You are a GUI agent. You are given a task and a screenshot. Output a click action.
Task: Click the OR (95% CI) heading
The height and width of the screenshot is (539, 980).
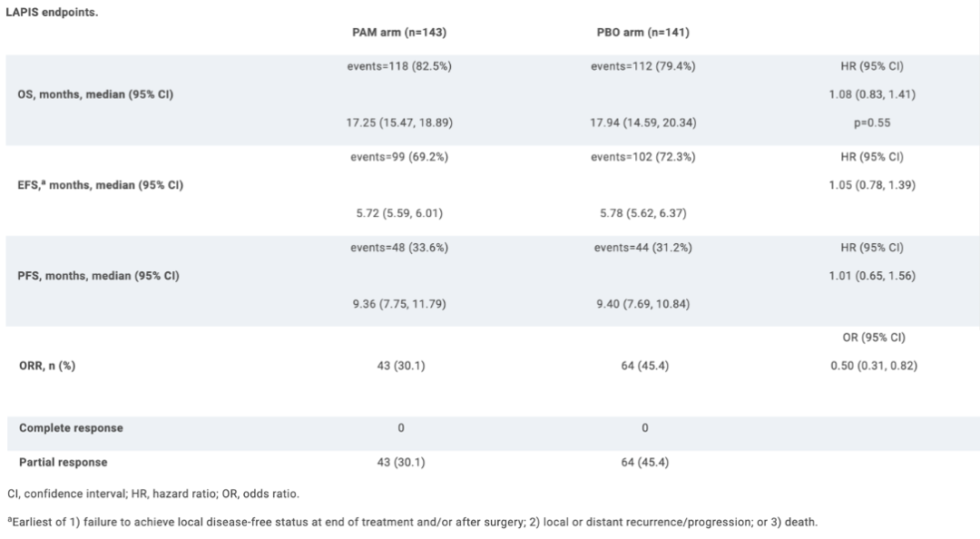874,338
